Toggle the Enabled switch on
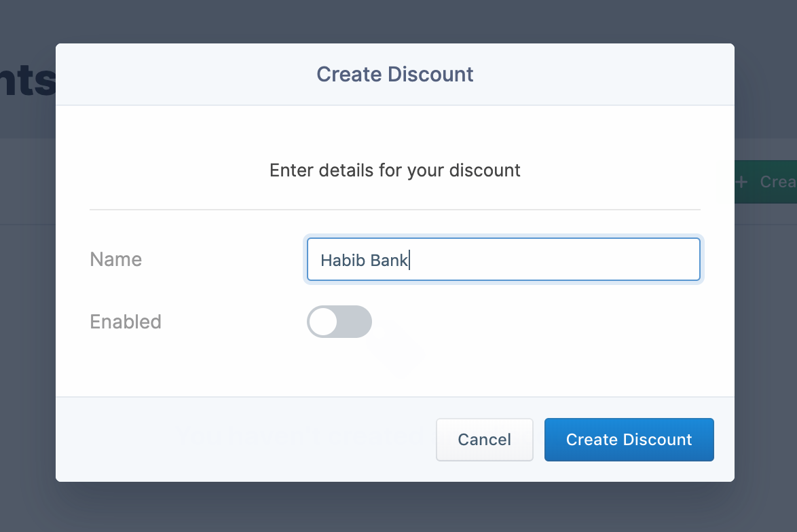 tap(339, 322)
